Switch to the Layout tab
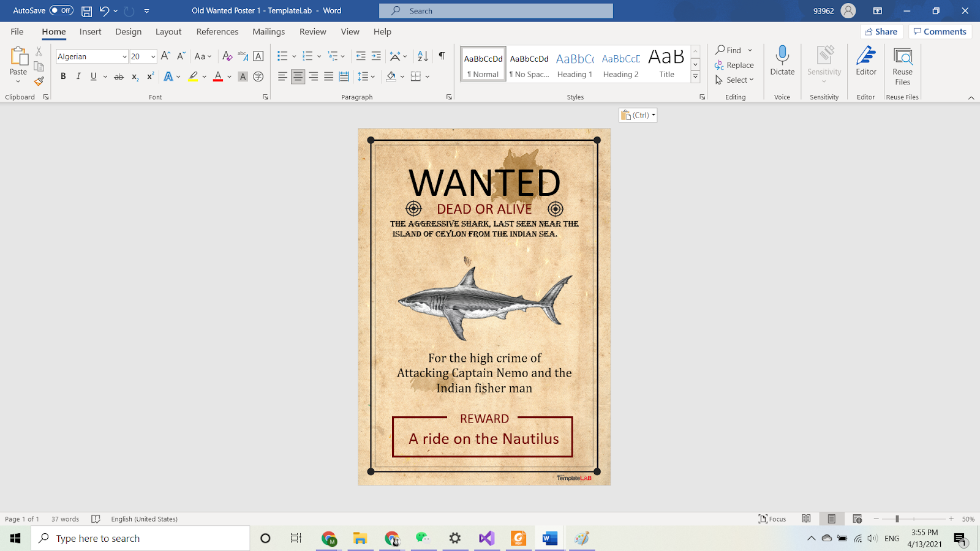Viewport: 980px width, 551px height. pos(168,32)
